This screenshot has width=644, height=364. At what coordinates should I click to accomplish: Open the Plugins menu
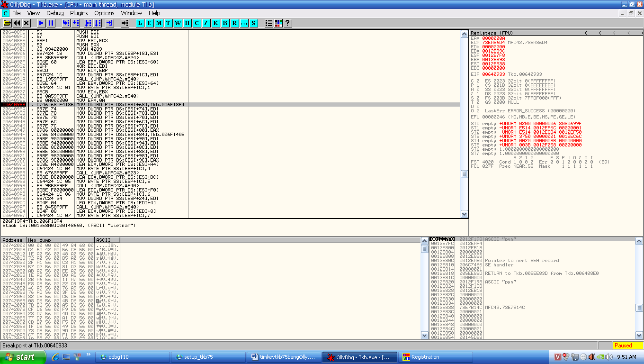point(79,13)
